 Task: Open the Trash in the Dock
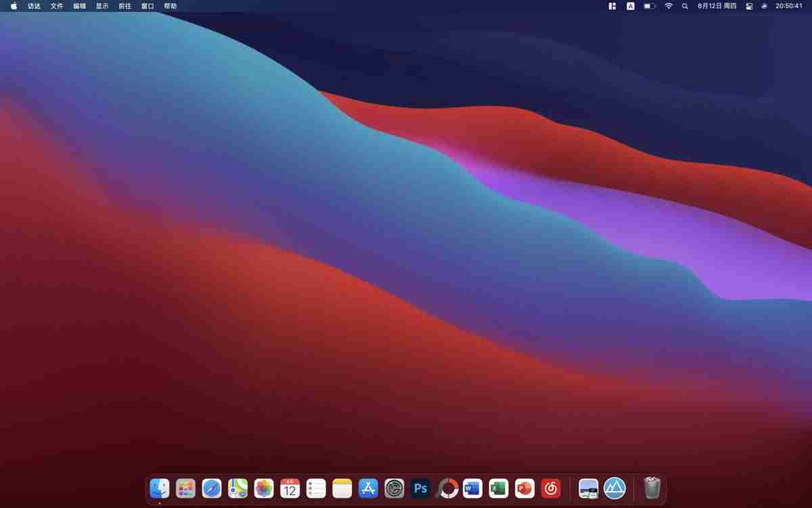[652, 488]
